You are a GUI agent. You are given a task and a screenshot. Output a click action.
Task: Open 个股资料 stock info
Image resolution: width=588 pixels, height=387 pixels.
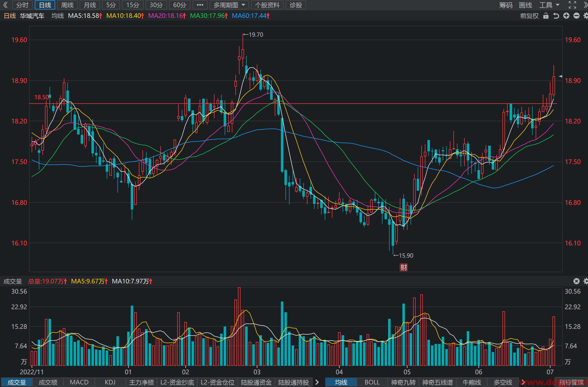point(267,5)
